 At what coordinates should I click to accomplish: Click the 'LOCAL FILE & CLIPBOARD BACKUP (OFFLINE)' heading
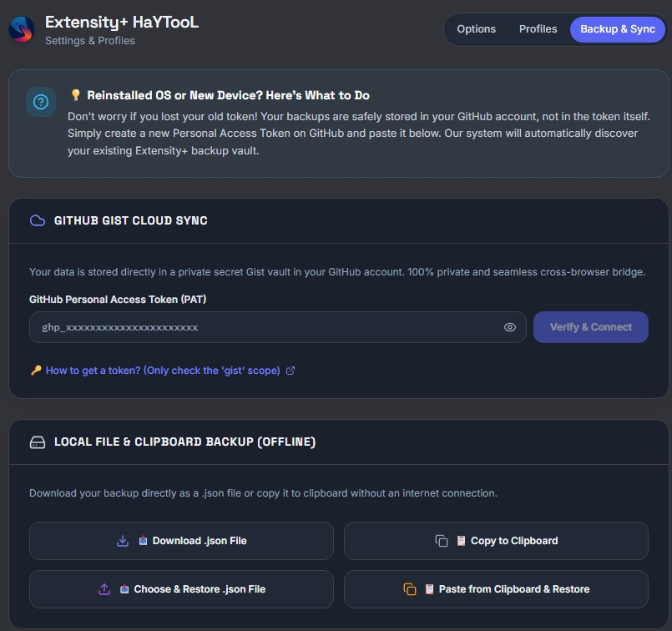pyautogui.click(x=184, y=442)
